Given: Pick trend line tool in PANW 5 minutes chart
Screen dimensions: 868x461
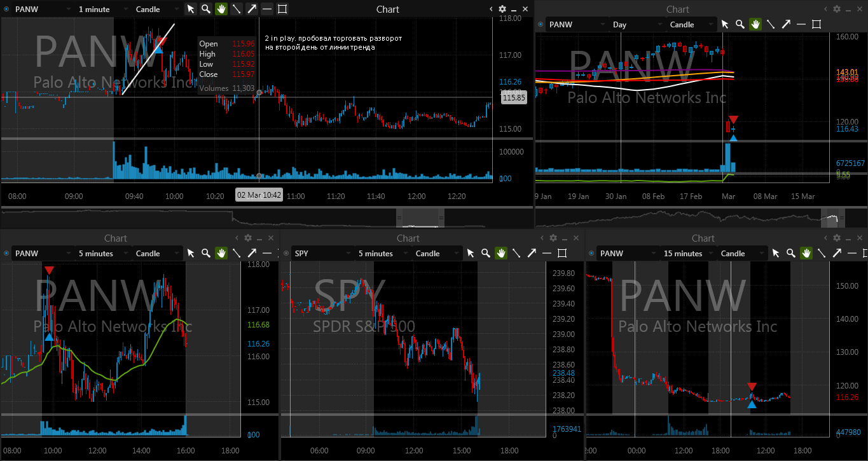Looking at the screenshot, I should [x=237, y=253].
